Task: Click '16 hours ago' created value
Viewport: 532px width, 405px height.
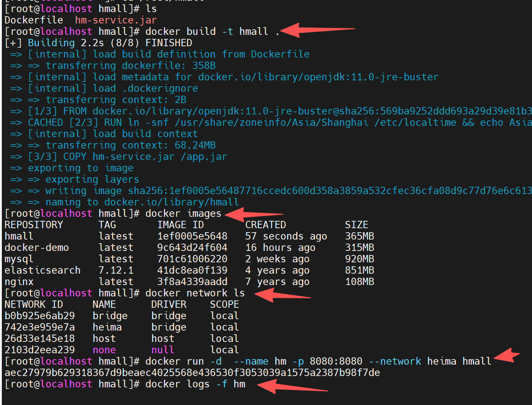Action: tap(280, 248)
